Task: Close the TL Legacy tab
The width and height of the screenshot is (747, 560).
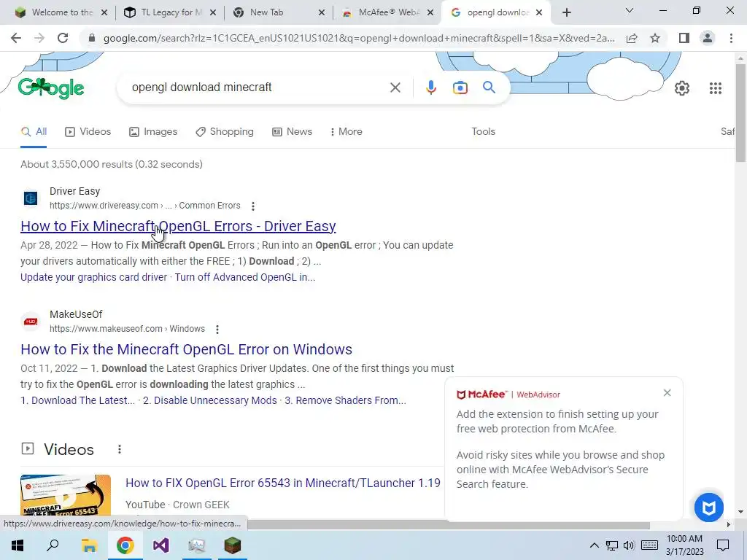Action: click(213, 12)
